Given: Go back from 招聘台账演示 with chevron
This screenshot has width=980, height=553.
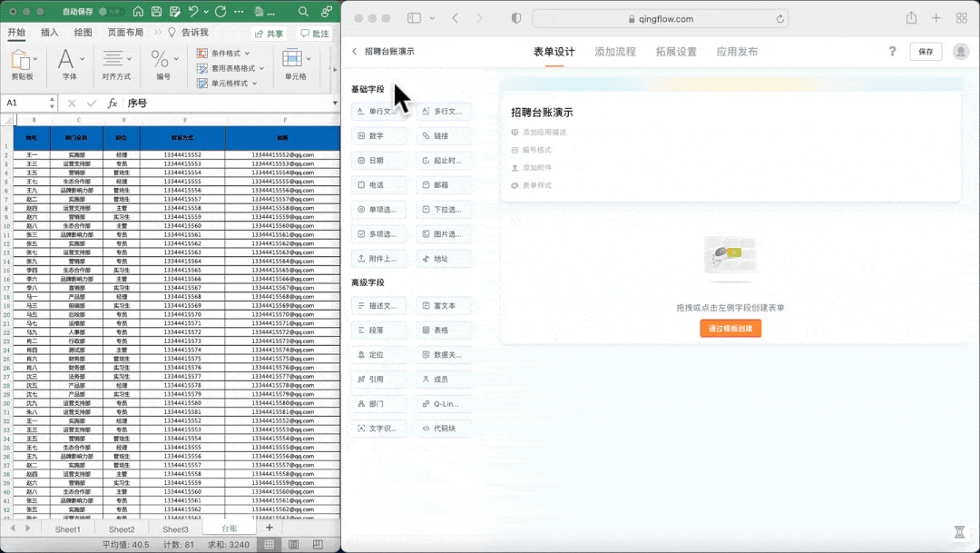Looking at the screenshot, I should [x=355, y=51].
